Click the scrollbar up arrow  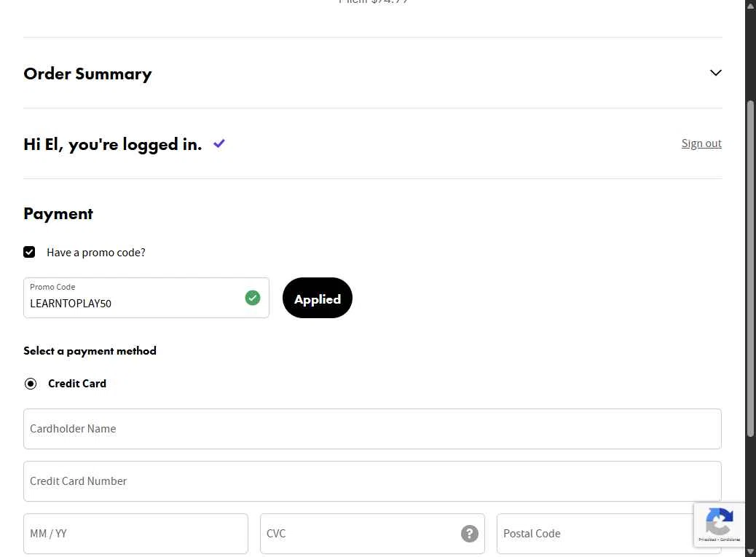click(x=750, y=7)
